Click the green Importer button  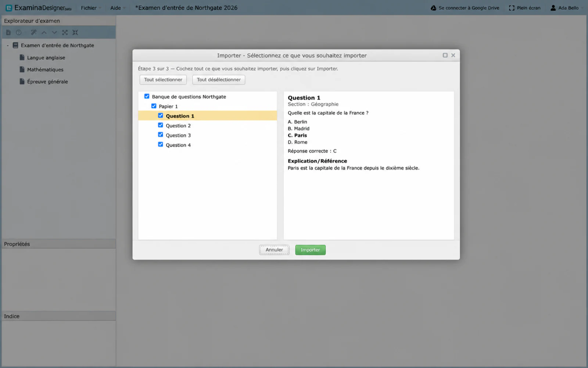310,250
